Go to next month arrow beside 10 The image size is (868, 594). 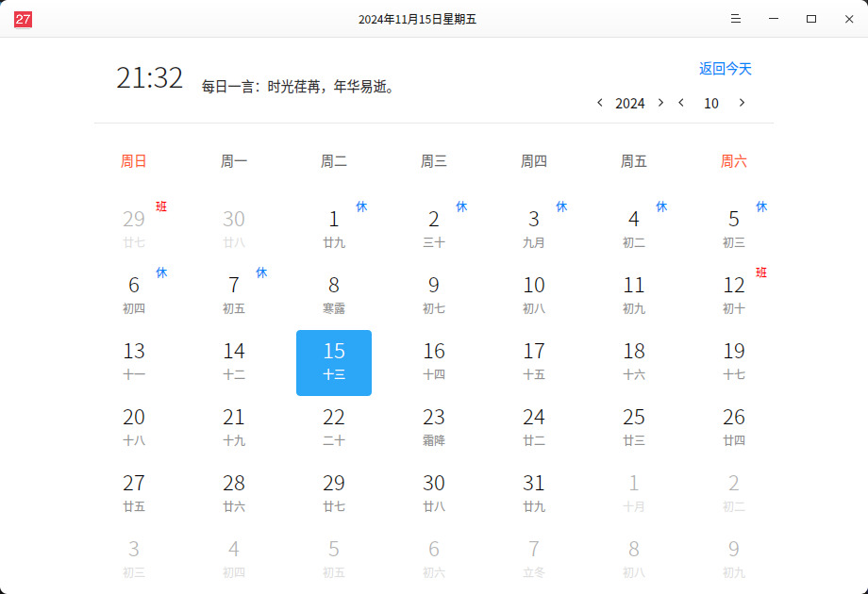[x=742, y=103]
